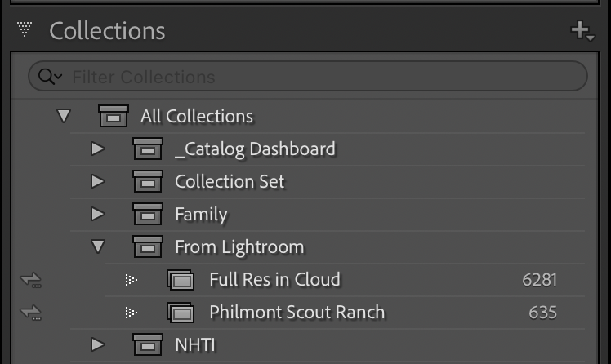Expand the Collection Set folder
Screen dimensions: 611x364
coord(98,181)
